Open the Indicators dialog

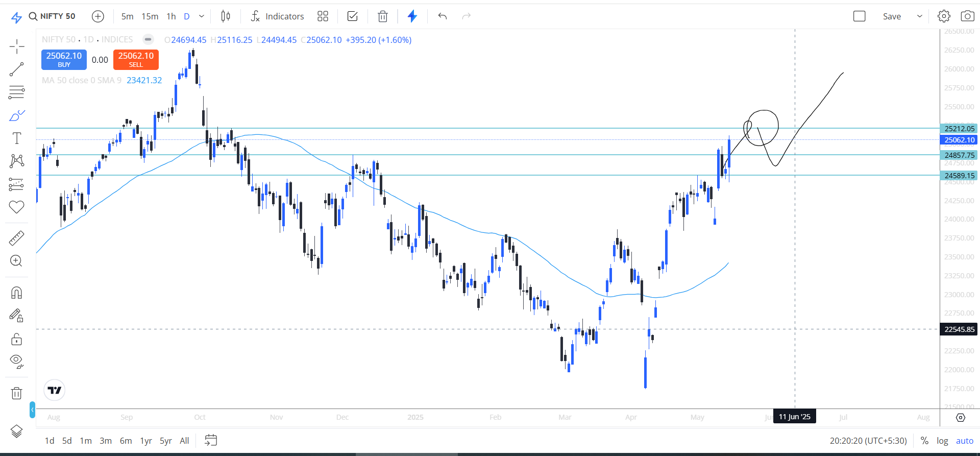pos(277,16)
